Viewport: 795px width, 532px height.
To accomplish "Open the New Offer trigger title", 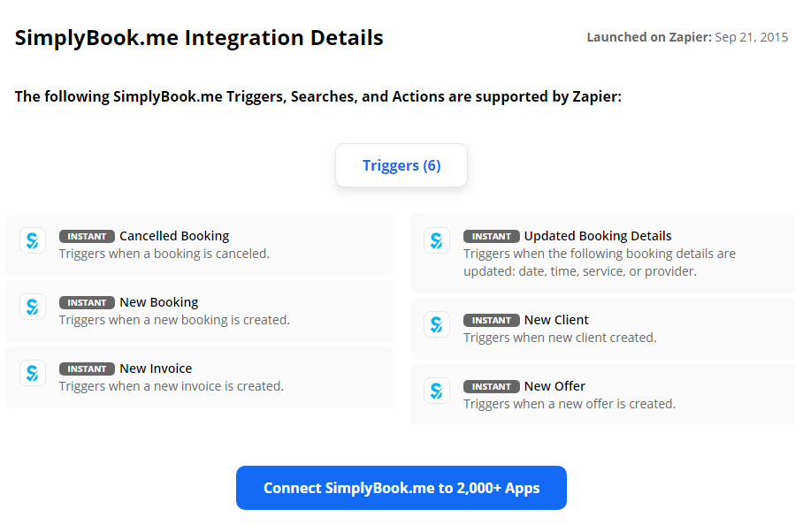I will coord(554,386).
